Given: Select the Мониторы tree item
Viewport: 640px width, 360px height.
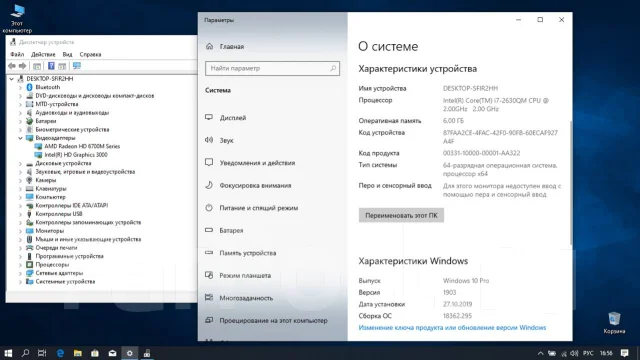Looking at the screenshot, I should [x=50, y=231].
